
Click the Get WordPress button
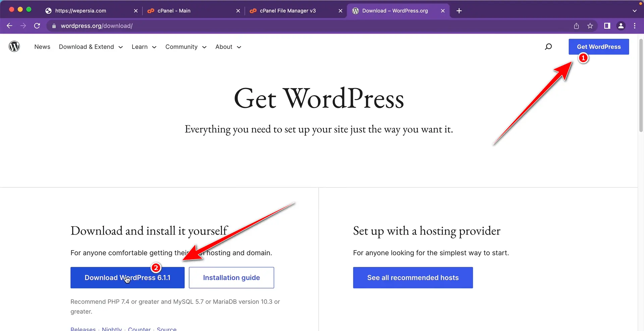tap(599, 47)
